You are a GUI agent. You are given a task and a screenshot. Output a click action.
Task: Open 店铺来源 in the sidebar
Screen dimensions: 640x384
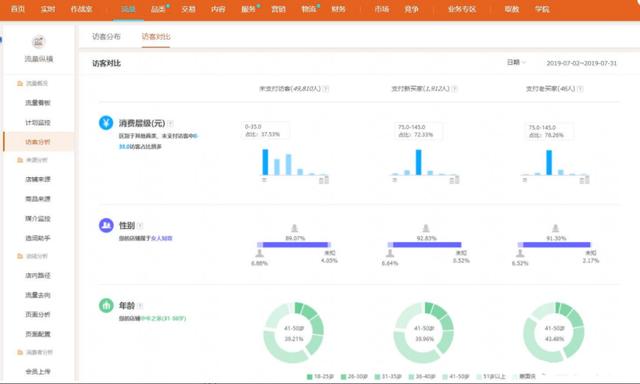38,179
